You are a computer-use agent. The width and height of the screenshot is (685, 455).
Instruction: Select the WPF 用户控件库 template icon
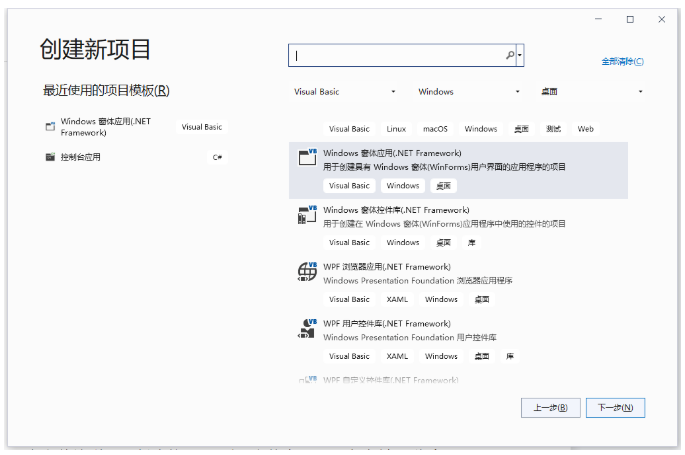coord(308,328)
